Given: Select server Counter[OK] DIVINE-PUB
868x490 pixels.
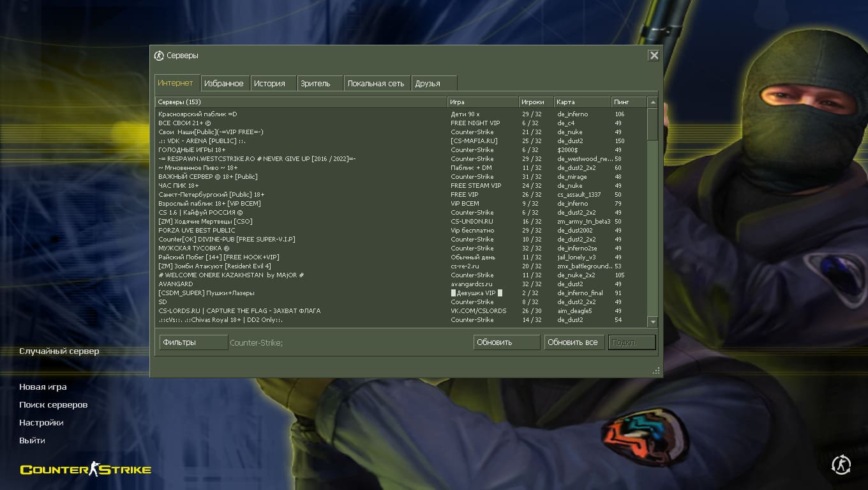Looking at the screenshot, I should click(401, 240).
